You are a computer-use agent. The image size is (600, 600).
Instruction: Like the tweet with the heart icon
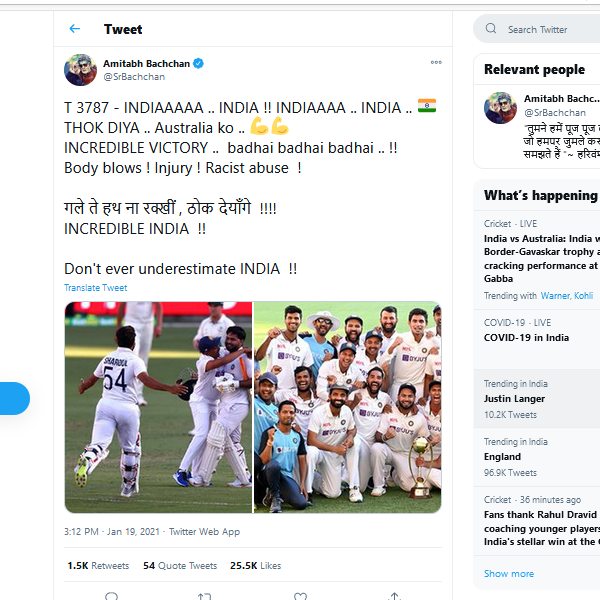pos(300,596)
